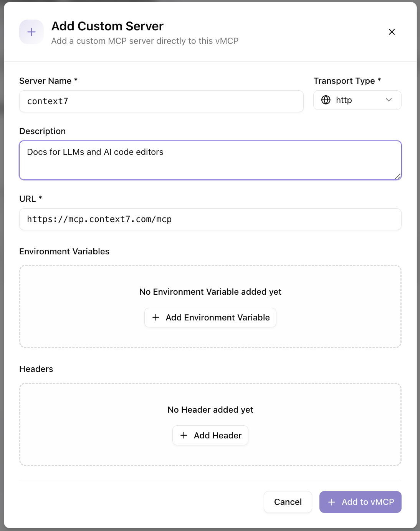Click the URL field showing mcp.context7.com
This screenshot has width=420, height=531.
tap(210, 219)
